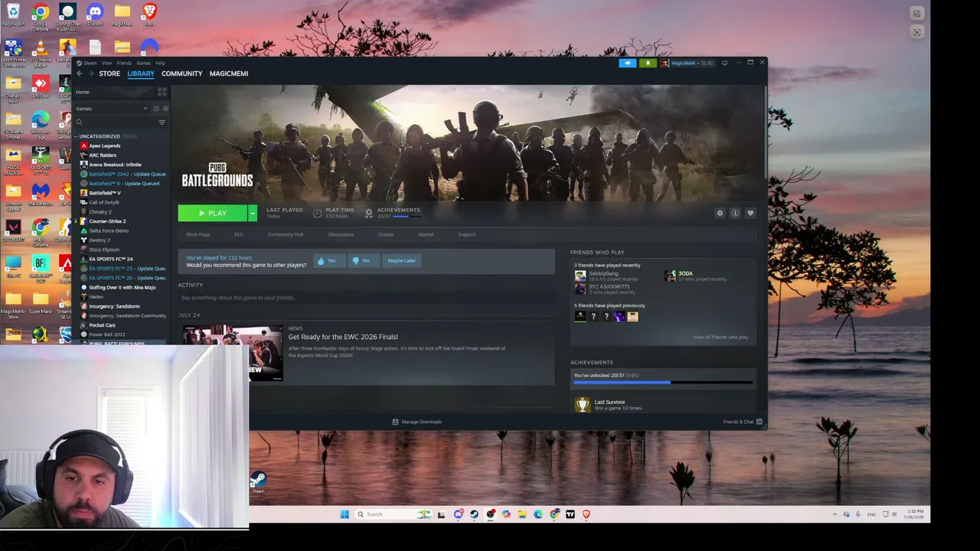The height and width of the screenshot is (551, 980).
Task: Click Home in the library sidebar
Action: click(x=83, y=92)
